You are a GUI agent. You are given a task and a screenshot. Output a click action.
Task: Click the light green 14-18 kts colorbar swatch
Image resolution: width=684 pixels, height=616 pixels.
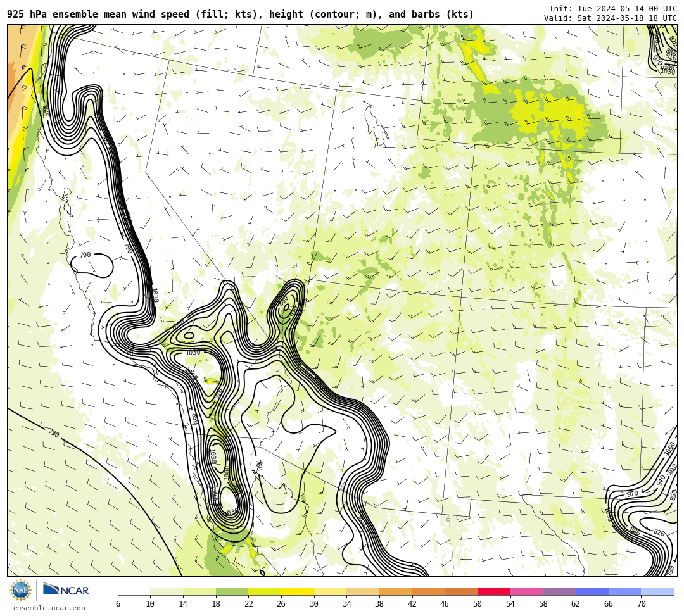click(x=199, y=591)
